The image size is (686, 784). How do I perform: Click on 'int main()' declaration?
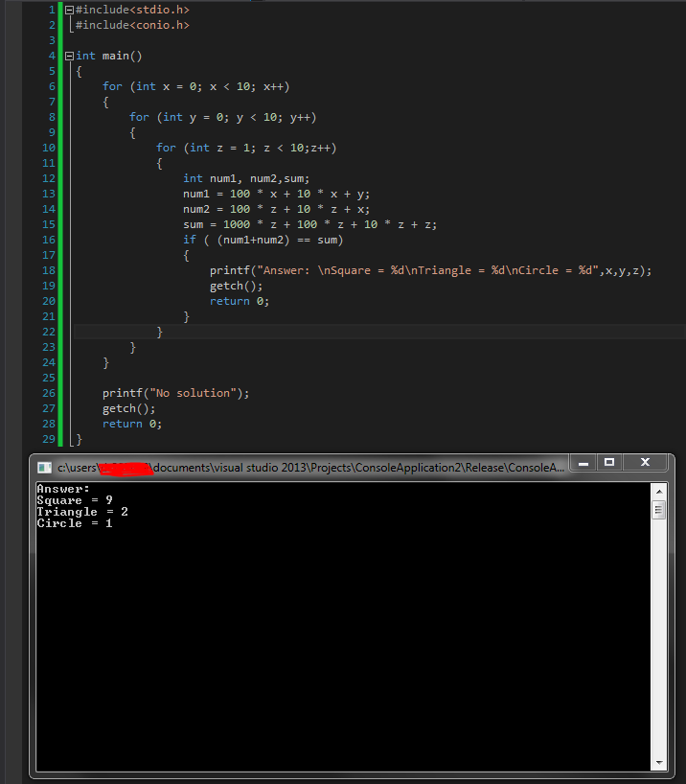[x=109, y=56]
